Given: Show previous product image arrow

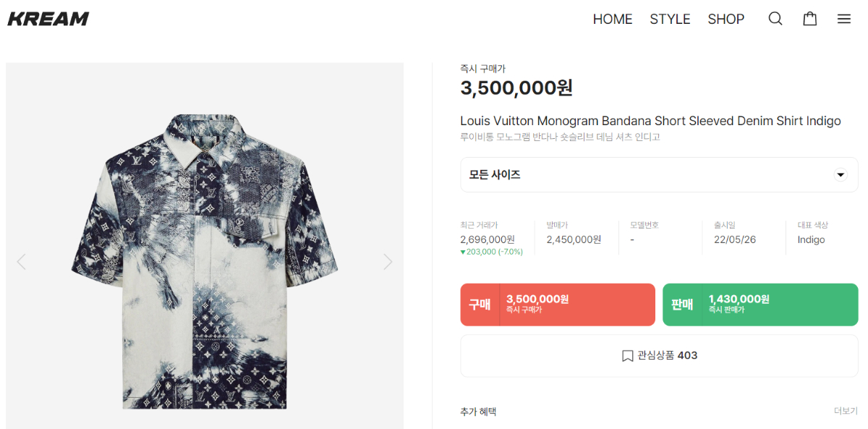Looking at the screenshot, I should tap(21, 261).
